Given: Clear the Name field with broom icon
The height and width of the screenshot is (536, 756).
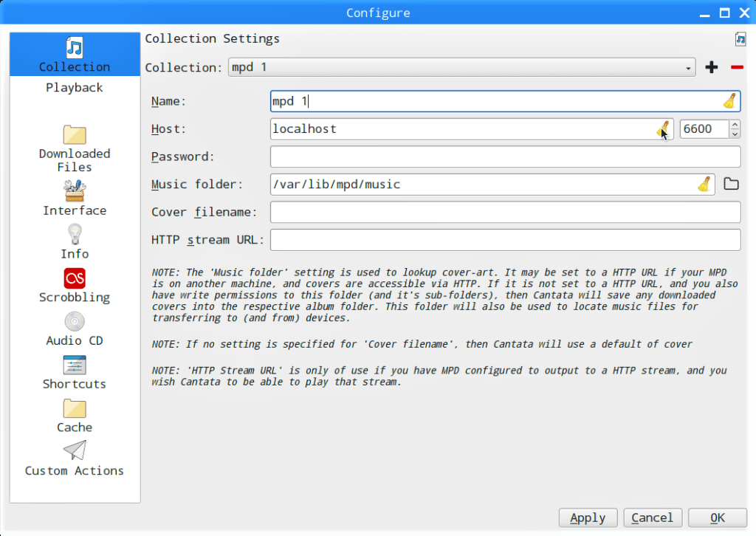Looking at the screenshot, I should click(x=729, y=101).
